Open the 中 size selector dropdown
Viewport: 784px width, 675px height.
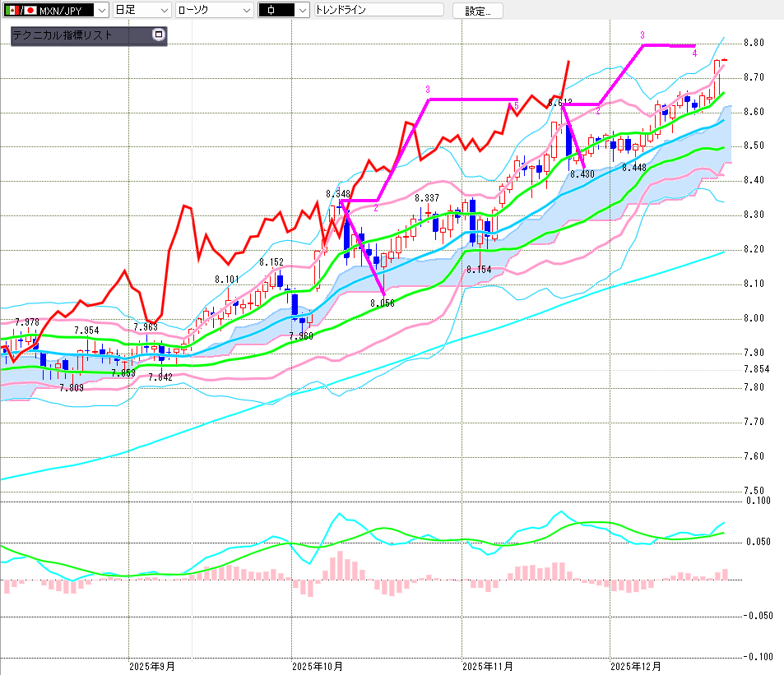tap(302, 10)
